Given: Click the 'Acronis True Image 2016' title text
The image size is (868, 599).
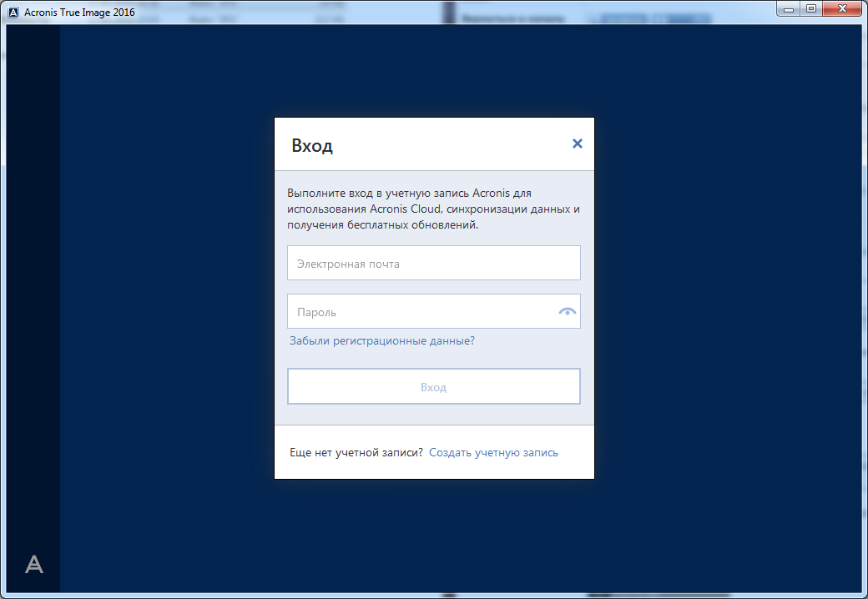Looking at the screenshot, I should (79, 12).
